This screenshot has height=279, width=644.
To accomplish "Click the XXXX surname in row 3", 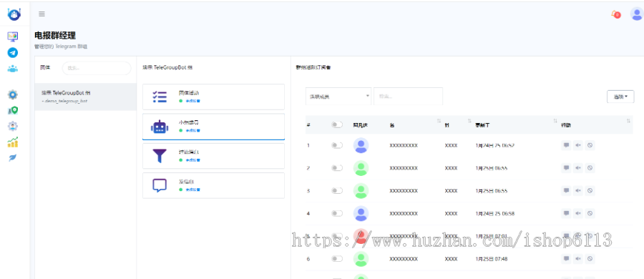I will click(451, 191).
